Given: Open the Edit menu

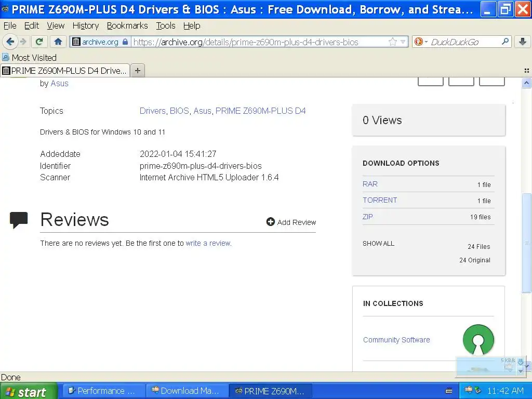Looking at the screenshot, I should [32, 26].
